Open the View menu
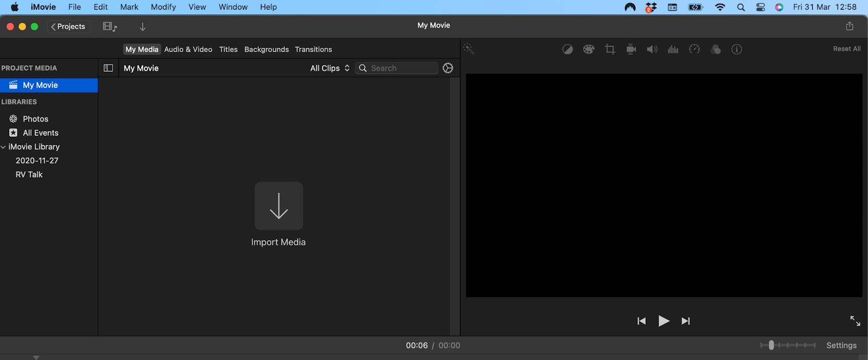This screenshot has height=360, width=868. (197, 7)
